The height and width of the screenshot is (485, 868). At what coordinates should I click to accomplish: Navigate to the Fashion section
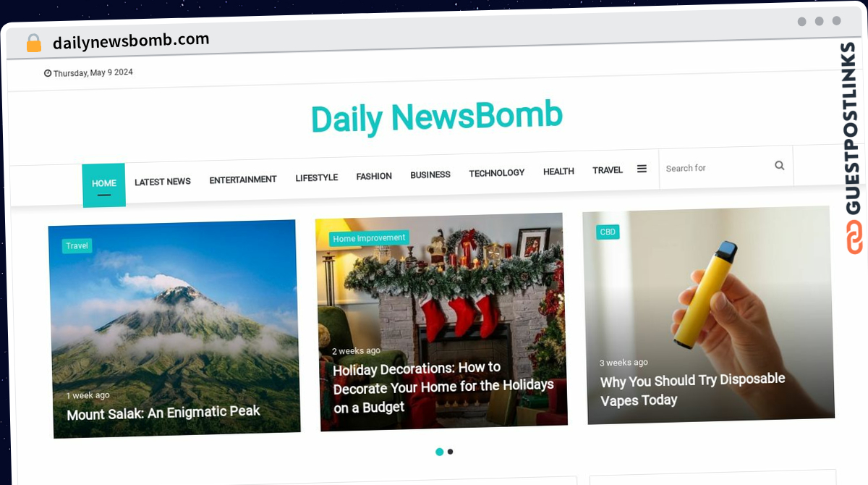tap(374, 176)
